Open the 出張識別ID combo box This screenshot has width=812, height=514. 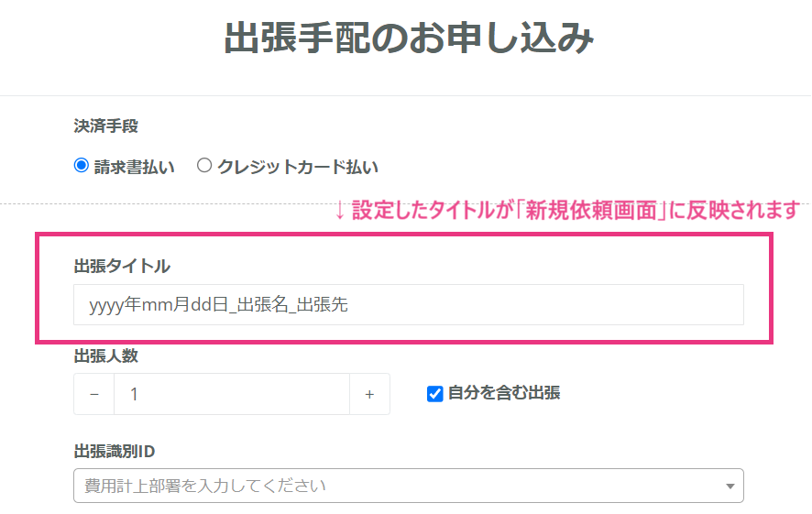pos(399,486)
